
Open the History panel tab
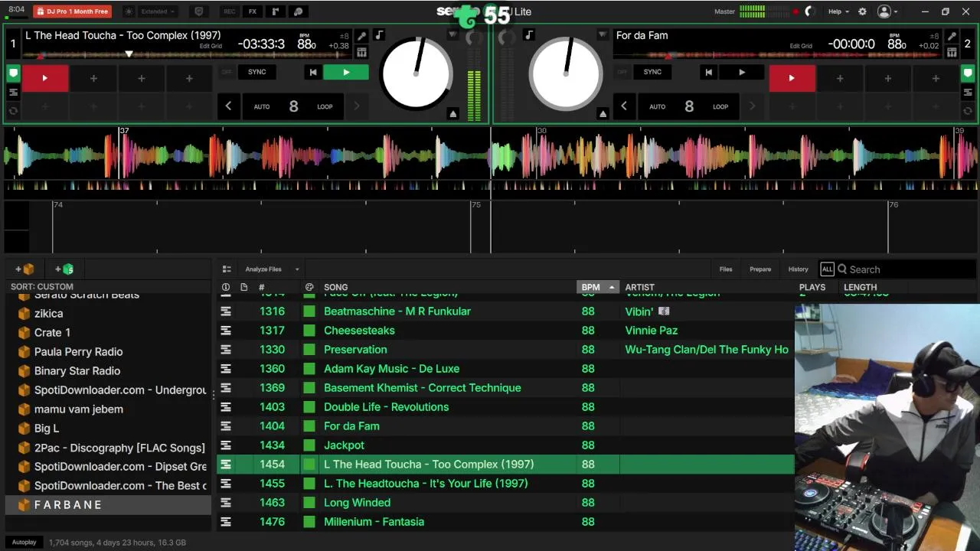(x=798, y=269)
